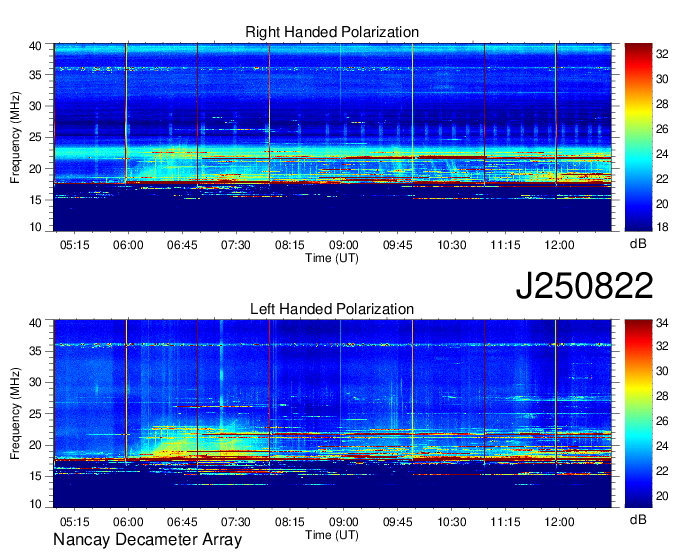The height and width of the screenshot is (552, 680).
Task: Select 10:30 tick on Left Handed time axis
Action: [x=451, y=522]
